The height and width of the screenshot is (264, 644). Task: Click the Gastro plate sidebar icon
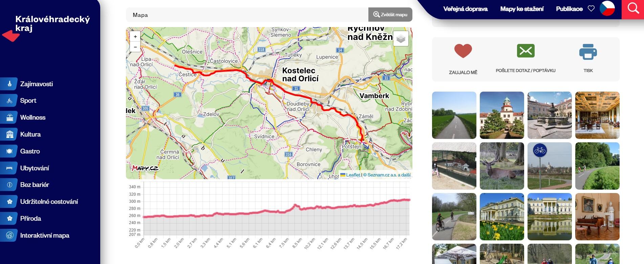[9, 151]
